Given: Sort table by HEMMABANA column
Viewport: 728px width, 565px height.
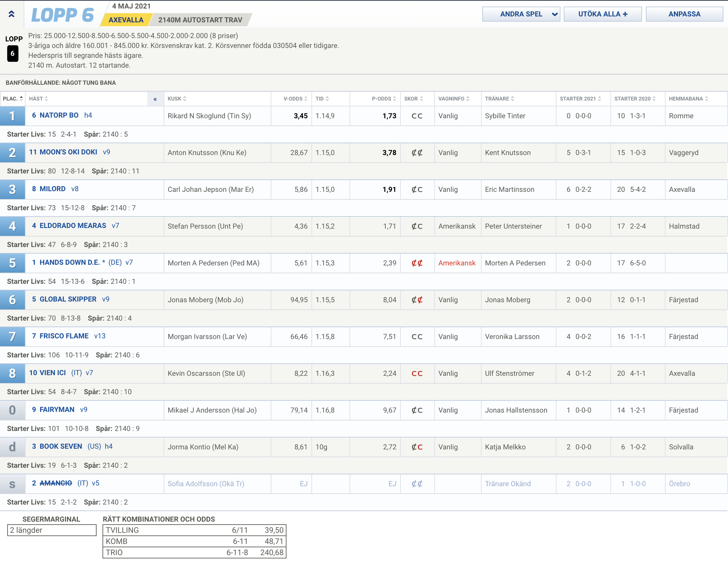Looking at the screenshot, I should (689, 99).
